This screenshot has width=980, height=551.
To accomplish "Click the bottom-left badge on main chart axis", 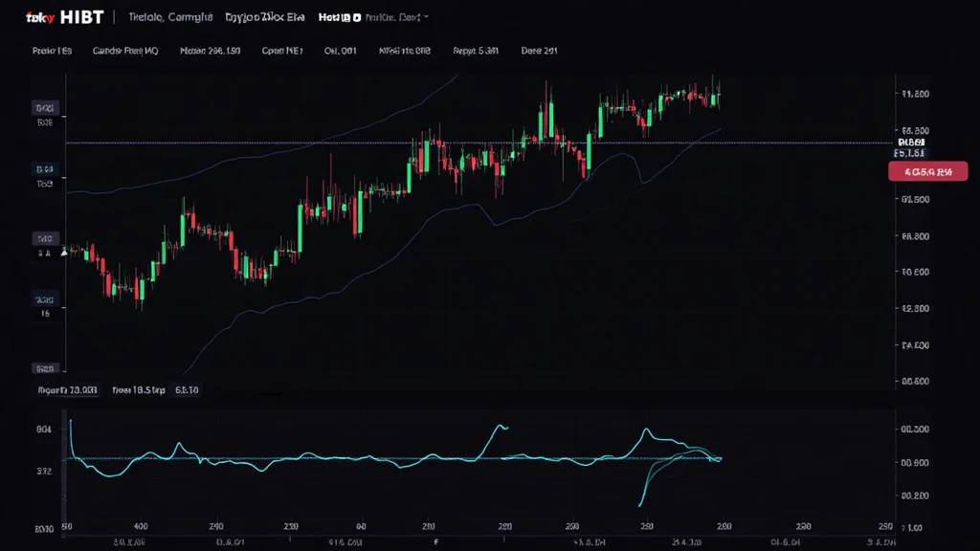I will (x=45, y=367).
